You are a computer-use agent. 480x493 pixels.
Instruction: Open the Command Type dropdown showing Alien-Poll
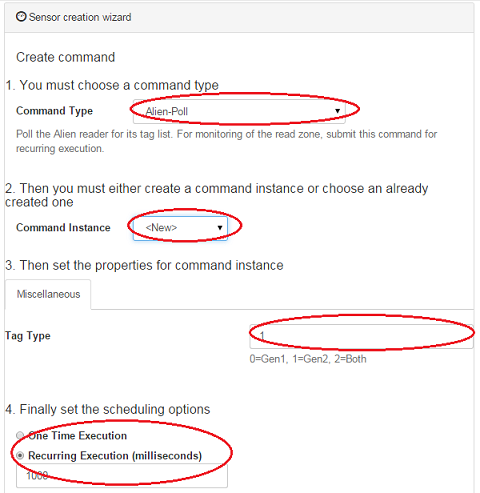point(239,111)
